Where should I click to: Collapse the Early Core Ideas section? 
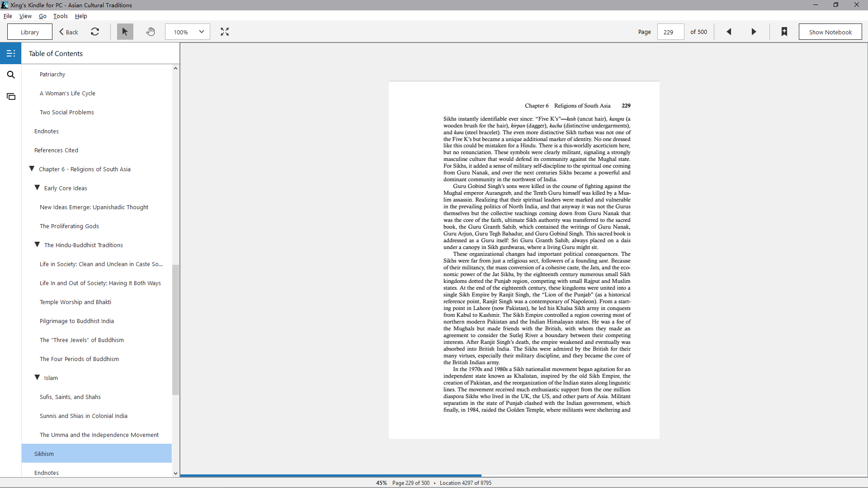pyautogui.click(x=37, y=188)
